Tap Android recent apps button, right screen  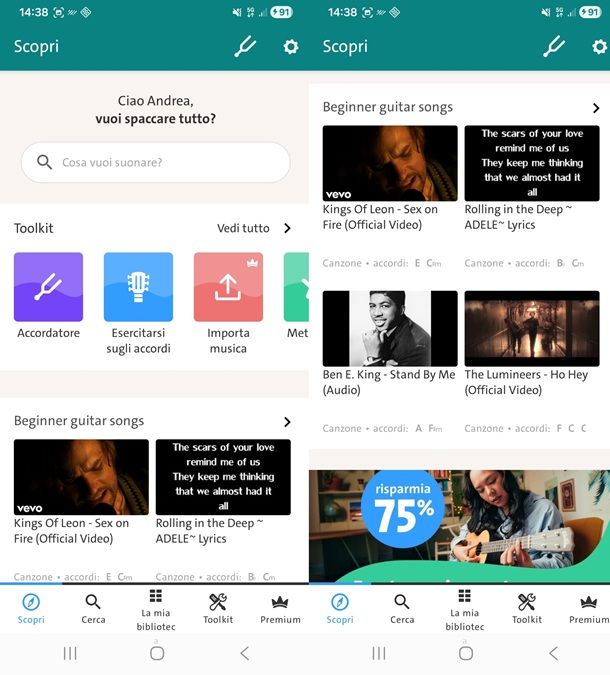pyautogui.click(x=378, y=653)
